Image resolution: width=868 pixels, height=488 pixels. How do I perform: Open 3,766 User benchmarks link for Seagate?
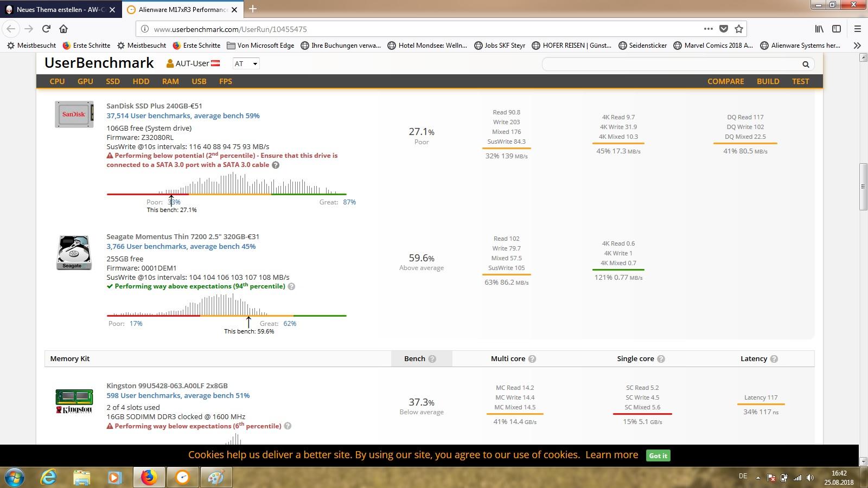coord(181,246)
